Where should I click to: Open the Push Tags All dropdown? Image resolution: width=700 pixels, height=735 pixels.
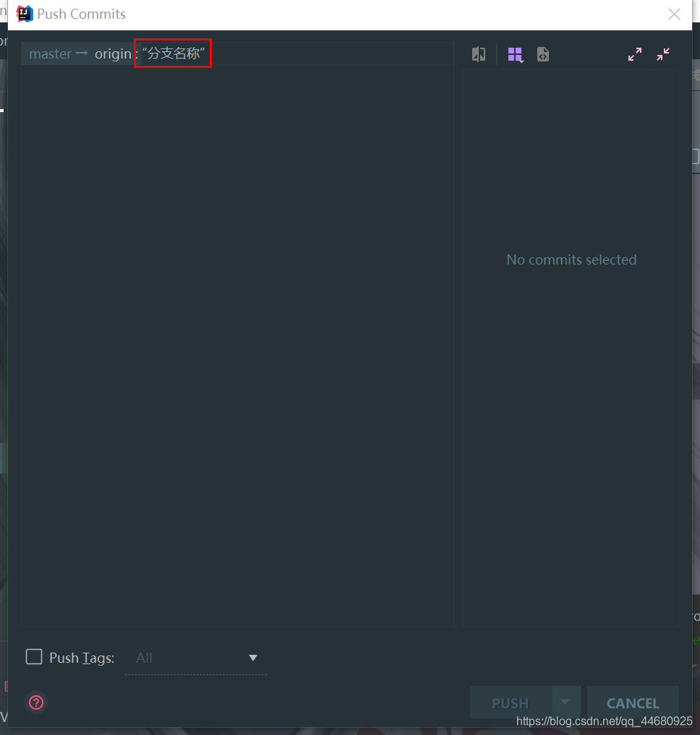pyautogui.click(x=196, y=658)
